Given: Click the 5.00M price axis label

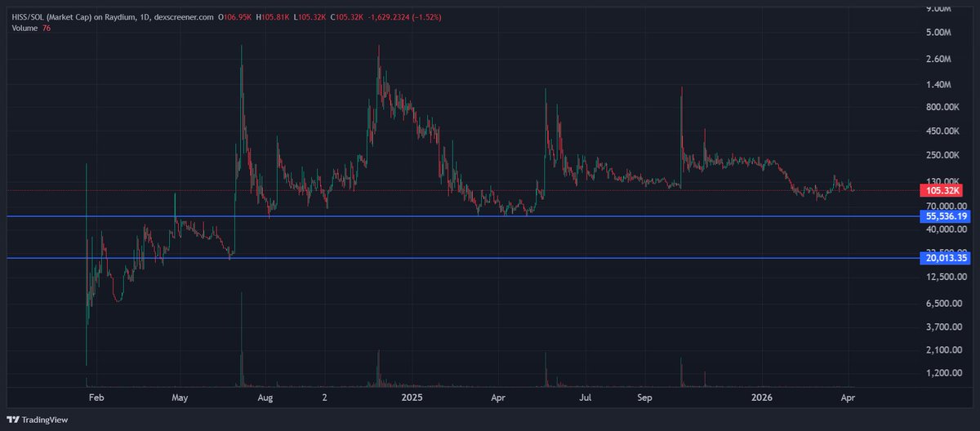Looking at the screenshot, I should (938, 33).
